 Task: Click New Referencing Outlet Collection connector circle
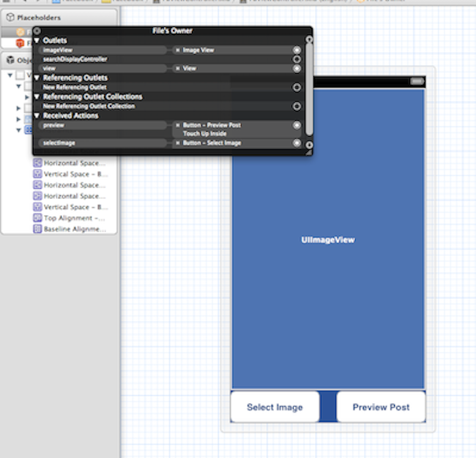coord(297,106)
